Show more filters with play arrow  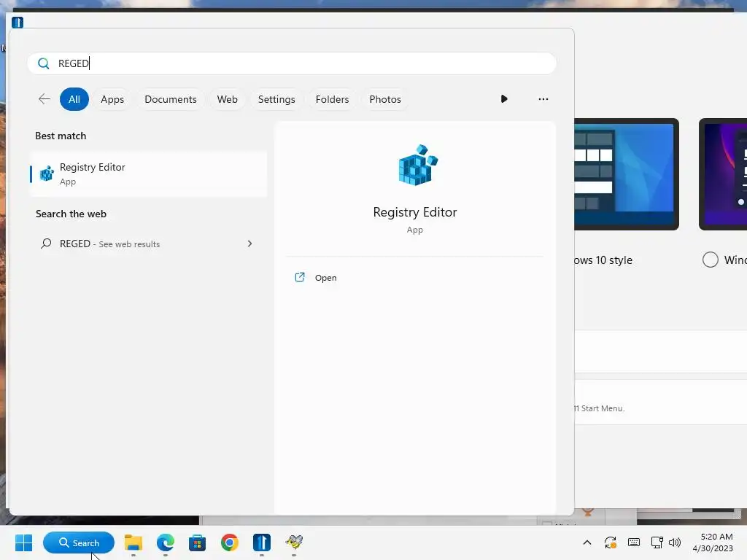coord(504,99)
